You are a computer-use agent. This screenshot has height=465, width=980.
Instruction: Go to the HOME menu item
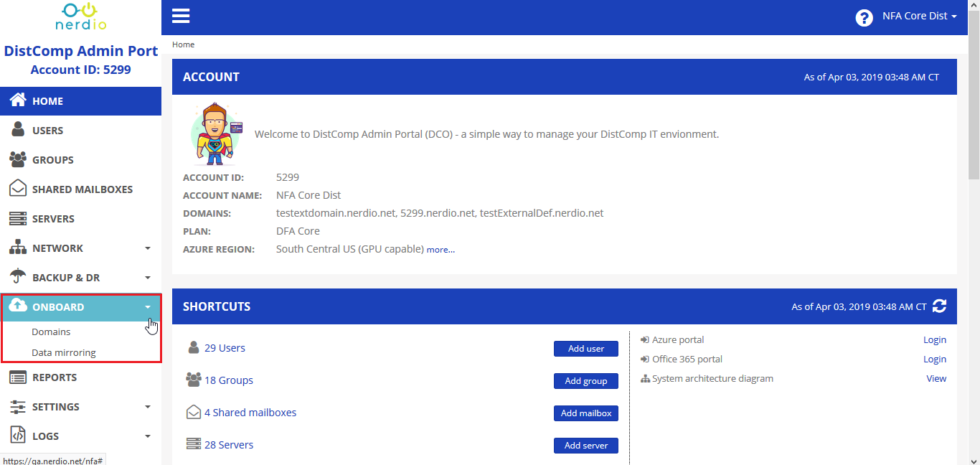(x=80, y=101)
